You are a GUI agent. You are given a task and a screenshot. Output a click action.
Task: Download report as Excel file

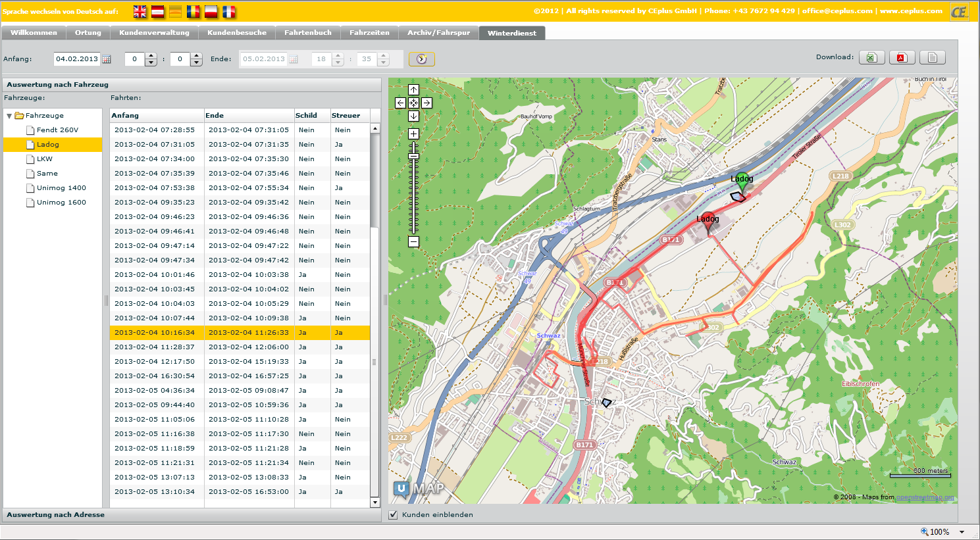pyautogui.click(x=871, y=58)
